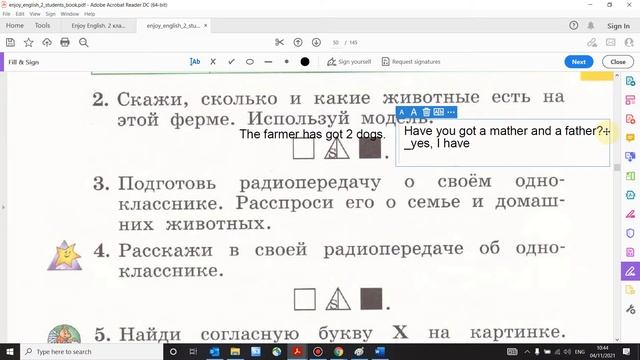Select the small dot tool

(287, 62)
